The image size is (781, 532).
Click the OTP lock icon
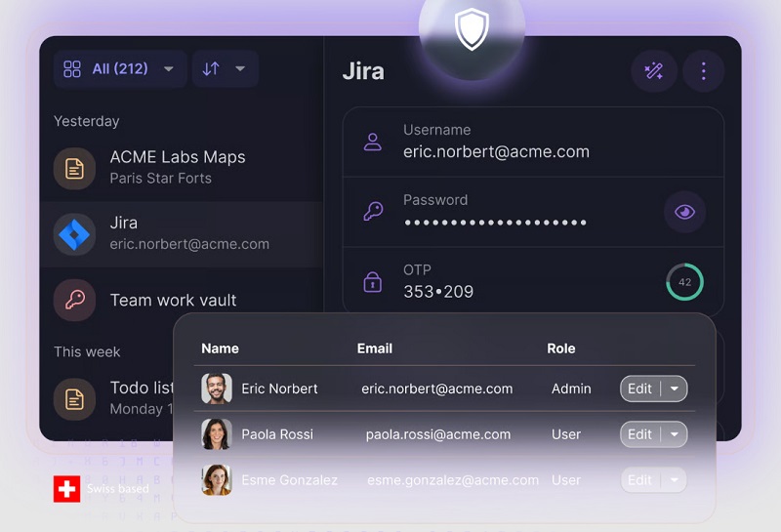click(373, 282)
